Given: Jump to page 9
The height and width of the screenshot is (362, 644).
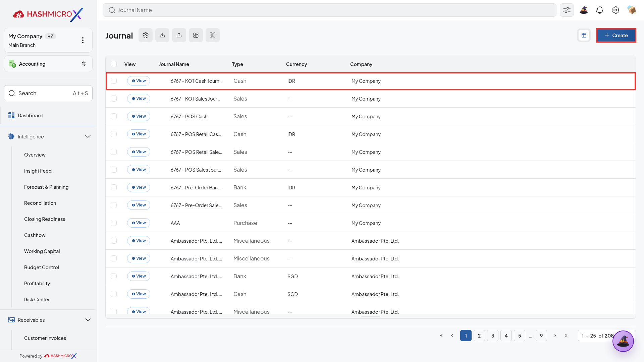Looking at the screenshot, I should point(541,336).
